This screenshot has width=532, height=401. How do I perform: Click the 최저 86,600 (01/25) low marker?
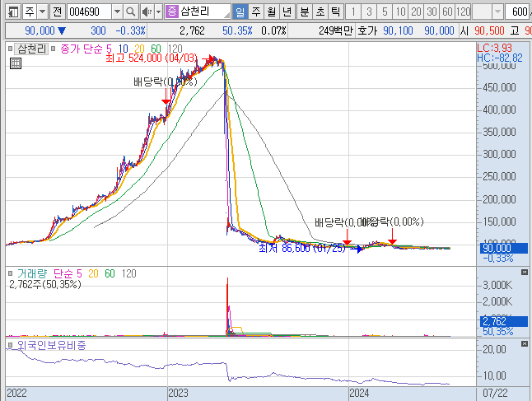click(302, 249)
